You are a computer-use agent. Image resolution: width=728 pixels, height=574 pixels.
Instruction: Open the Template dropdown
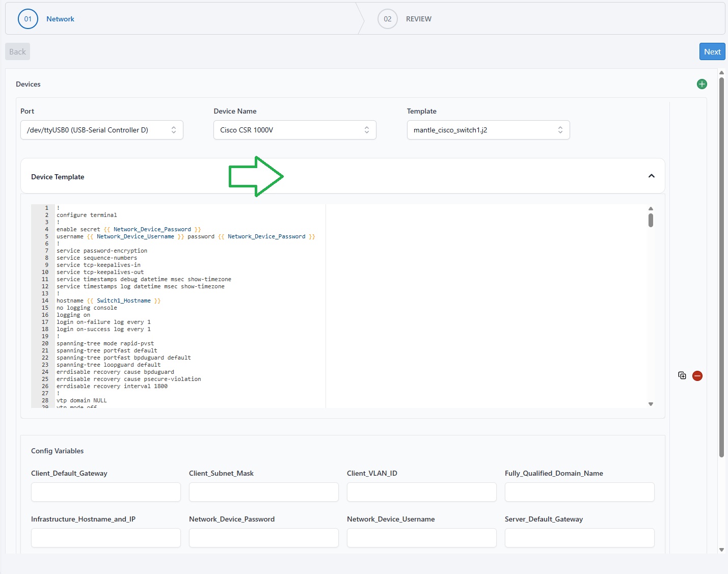pyautogui.click(x=488, y=130)
